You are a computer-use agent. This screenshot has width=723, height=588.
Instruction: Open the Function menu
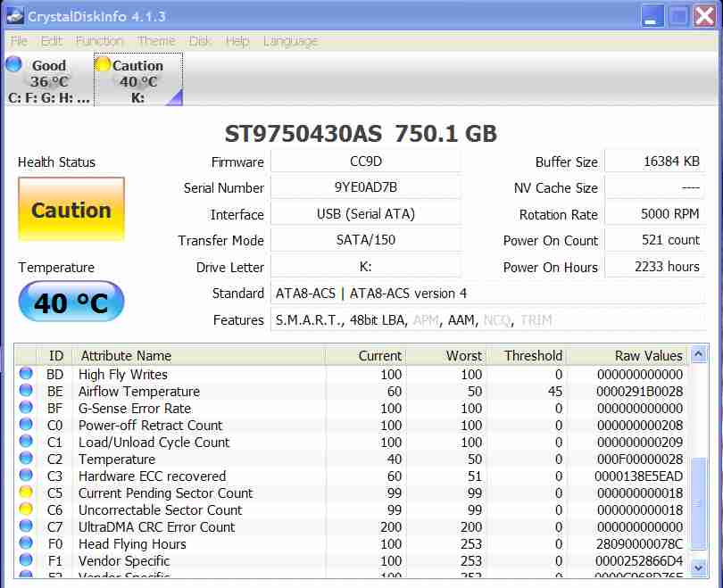tap(99, 41)
